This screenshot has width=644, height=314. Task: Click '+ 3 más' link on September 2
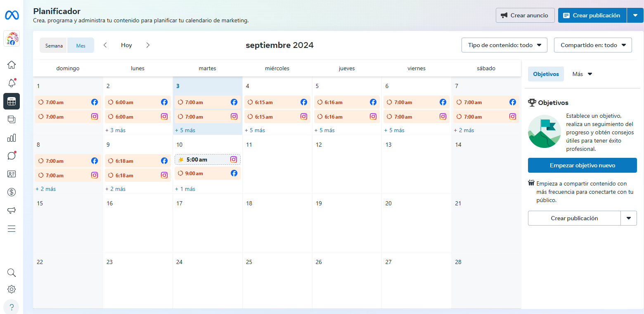click(x=115, y=130)
